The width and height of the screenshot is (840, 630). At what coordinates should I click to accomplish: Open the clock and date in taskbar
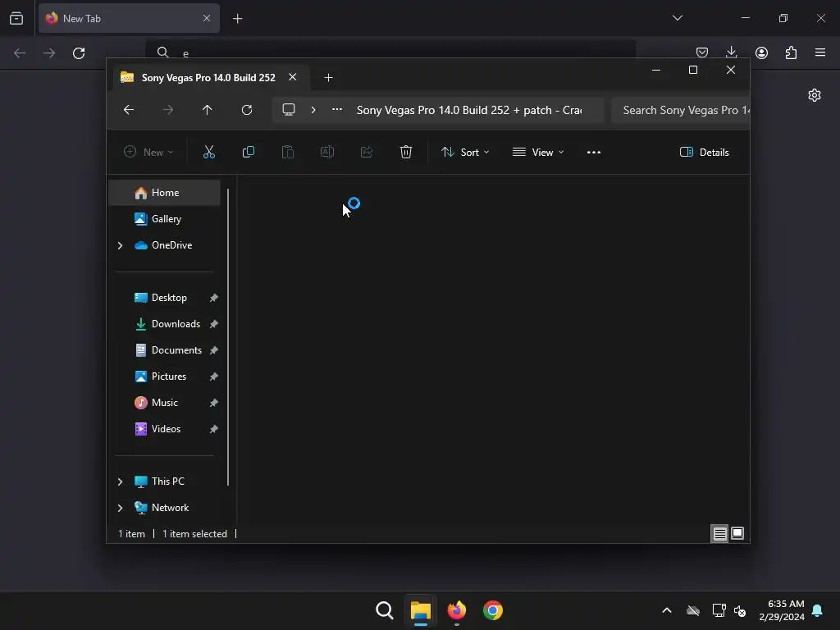[782, 610]
